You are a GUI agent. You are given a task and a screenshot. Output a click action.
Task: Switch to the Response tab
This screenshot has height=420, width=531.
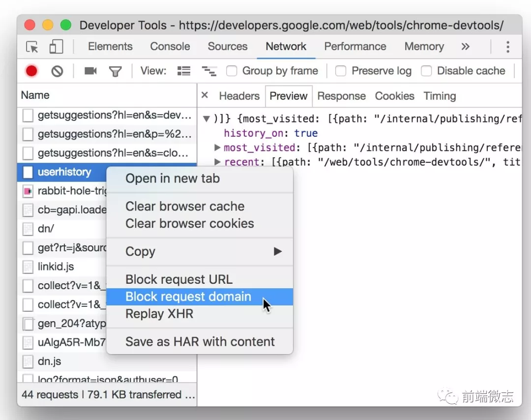click(x=341, y=96)
